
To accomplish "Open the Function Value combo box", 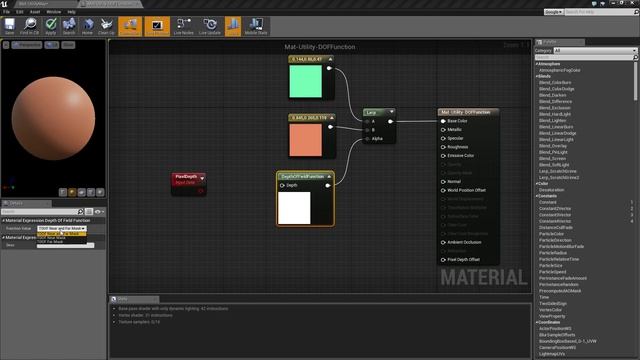I will [x=62, y=228].
